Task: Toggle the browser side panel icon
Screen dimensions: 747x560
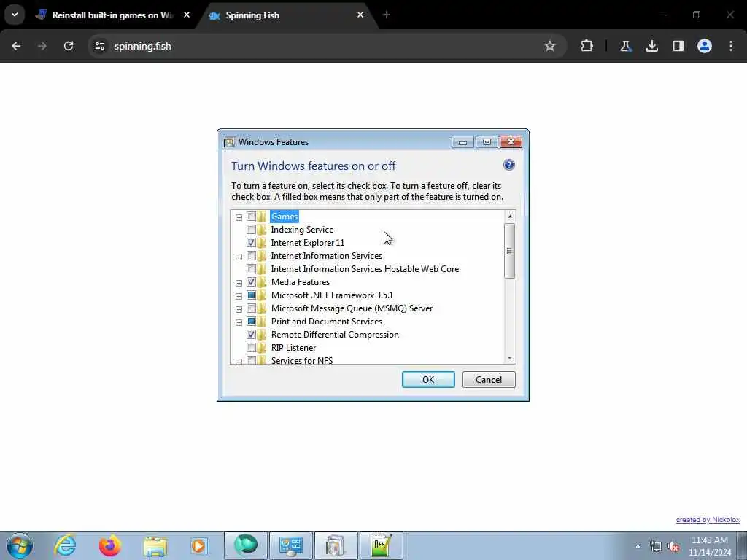Action: 678,46
